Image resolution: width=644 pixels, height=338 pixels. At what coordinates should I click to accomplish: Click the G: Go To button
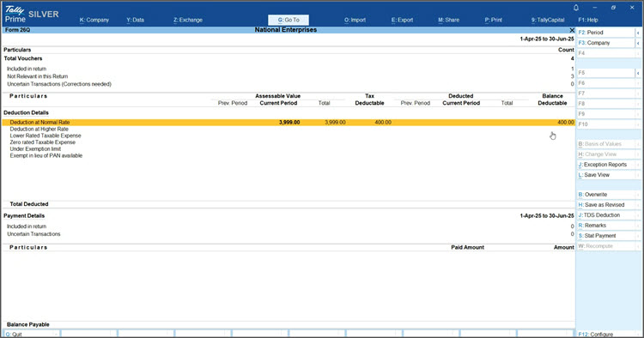point(289,20)
